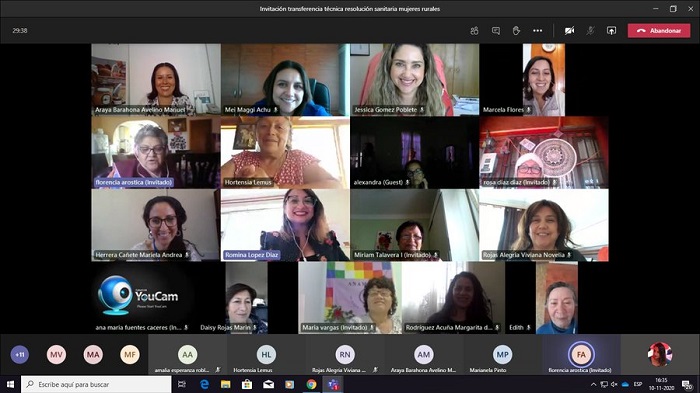Show hidden system tray icons chevron

click(593, 384)
